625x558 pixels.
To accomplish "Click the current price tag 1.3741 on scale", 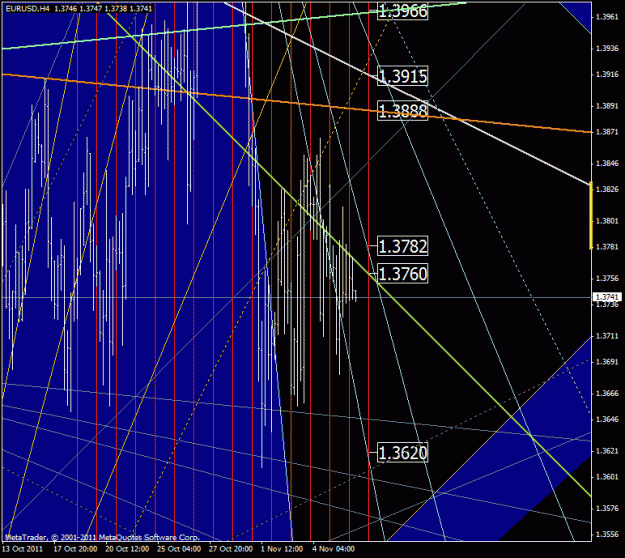I will [x=607, y=297].
